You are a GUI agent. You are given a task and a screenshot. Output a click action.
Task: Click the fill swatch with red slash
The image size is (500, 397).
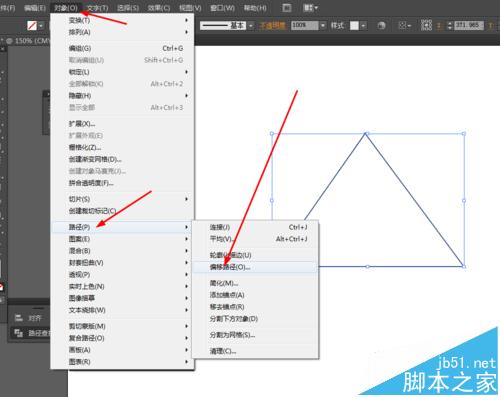click(x=32, y=25)
